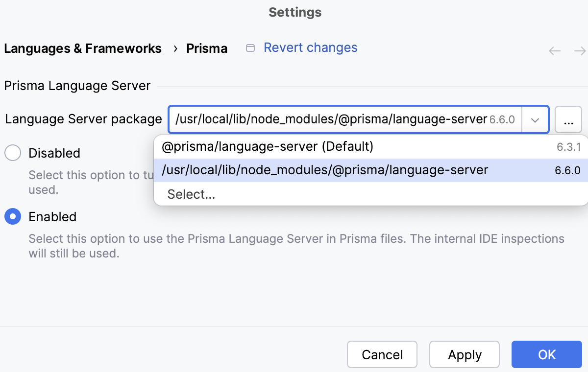
Task: Enable the Disabled language server option
Action: (x=13, y=153)
